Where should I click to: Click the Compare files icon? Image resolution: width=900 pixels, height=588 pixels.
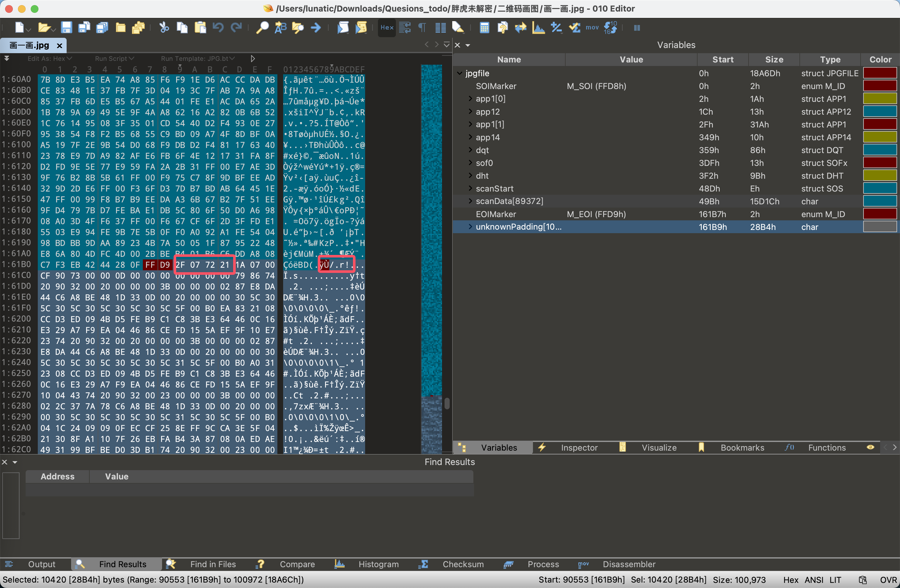[x=503, y=28]
